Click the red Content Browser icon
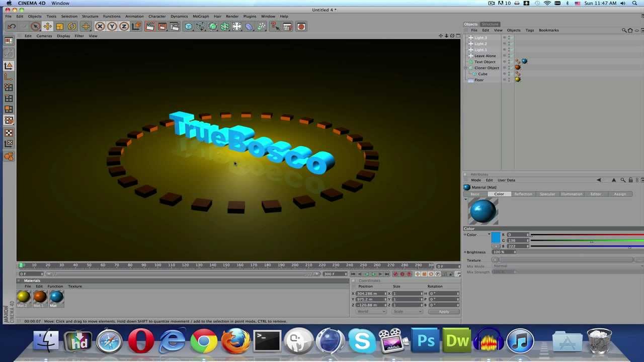Screen dimensions: 644x362 coord(301,27)
